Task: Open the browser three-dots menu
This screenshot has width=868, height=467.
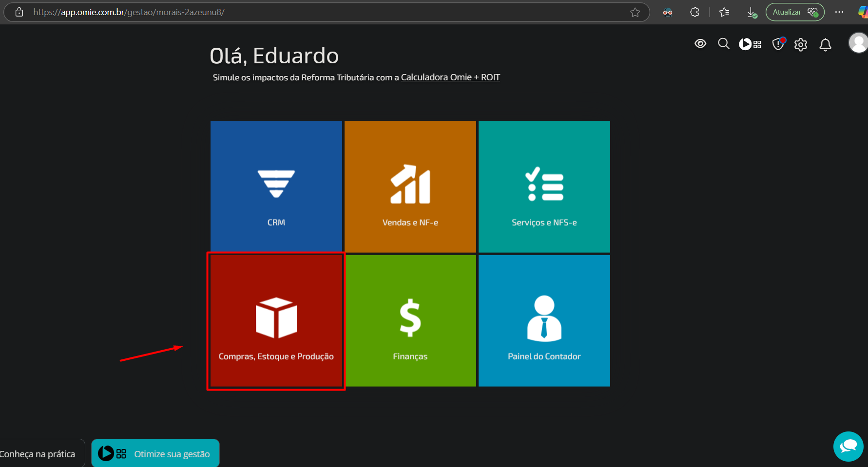Action: 839,12
